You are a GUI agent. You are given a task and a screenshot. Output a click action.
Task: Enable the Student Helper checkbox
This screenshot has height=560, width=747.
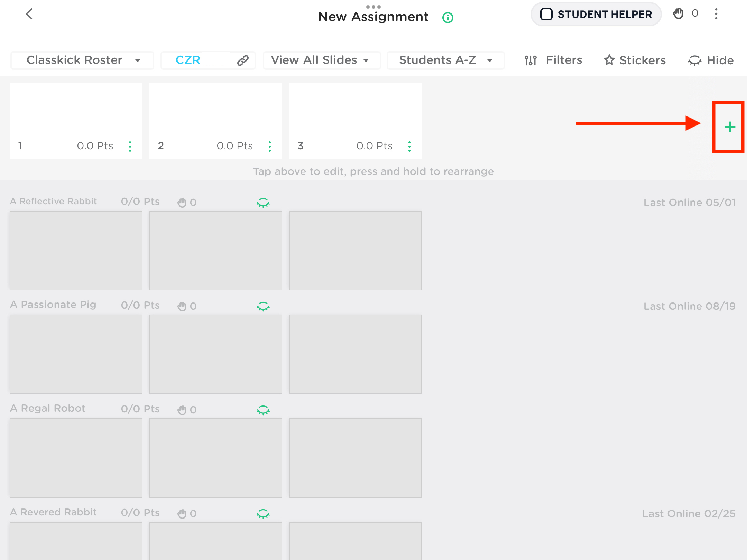coord(546,14)
